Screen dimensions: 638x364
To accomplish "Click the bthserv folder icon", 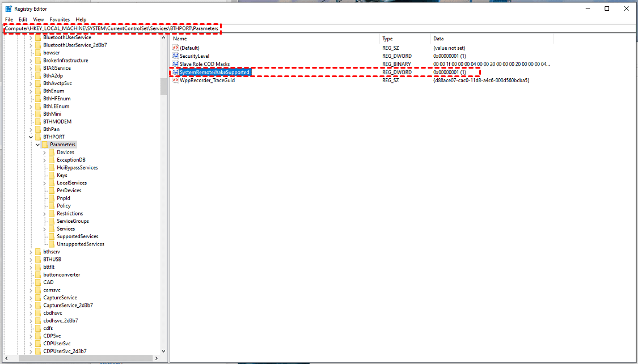I will [x=38, y=252].
